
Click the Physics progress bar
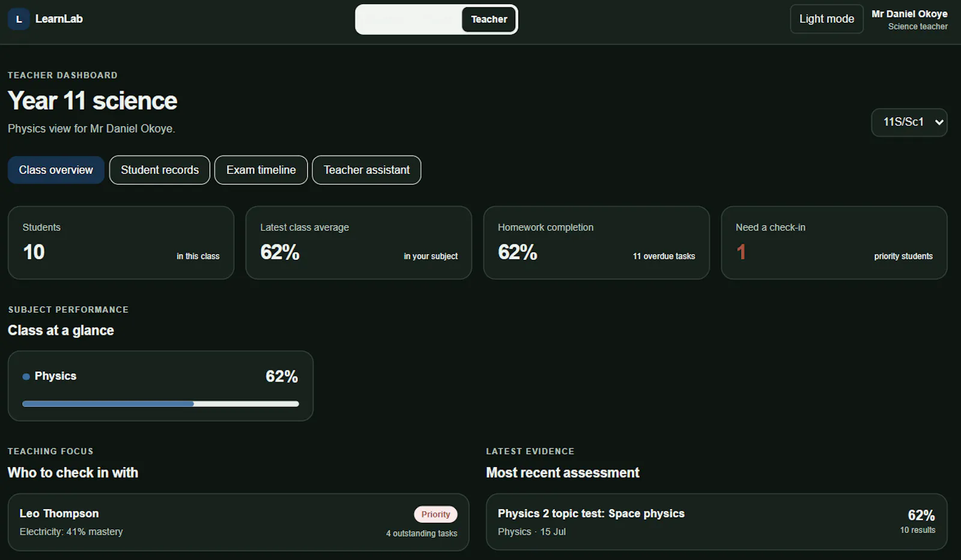pos(160,404)
